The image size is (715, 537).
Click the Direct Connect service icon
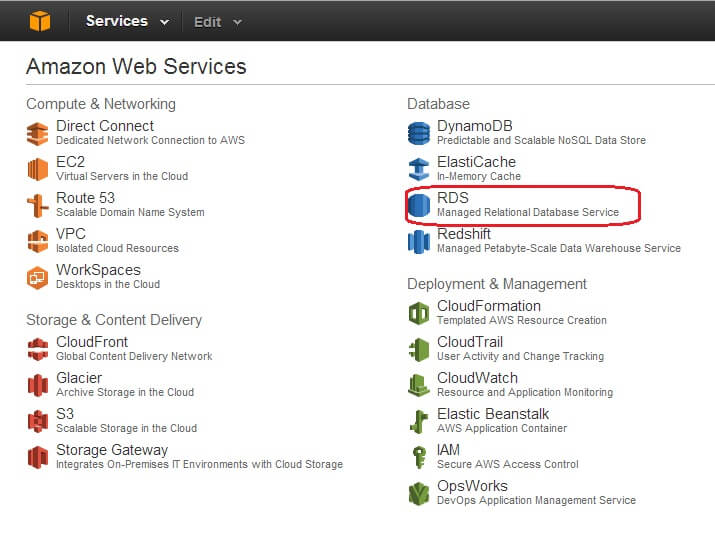(37, 134)
